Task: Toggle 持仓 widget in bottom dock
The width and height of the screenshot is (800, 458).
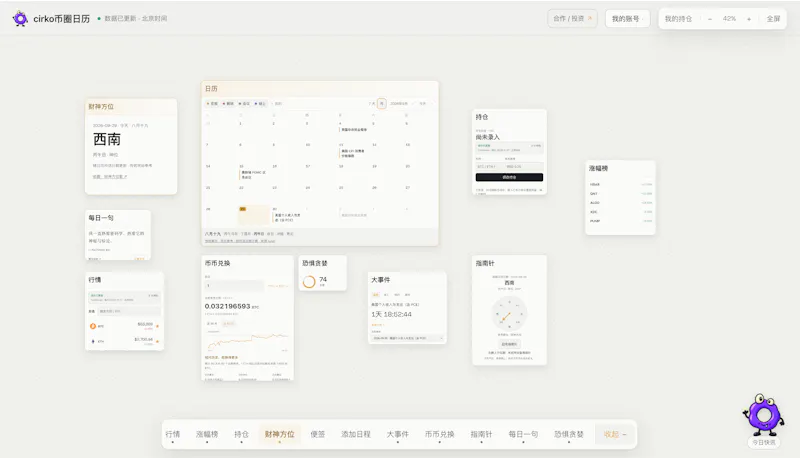Action: coord(241,434)
